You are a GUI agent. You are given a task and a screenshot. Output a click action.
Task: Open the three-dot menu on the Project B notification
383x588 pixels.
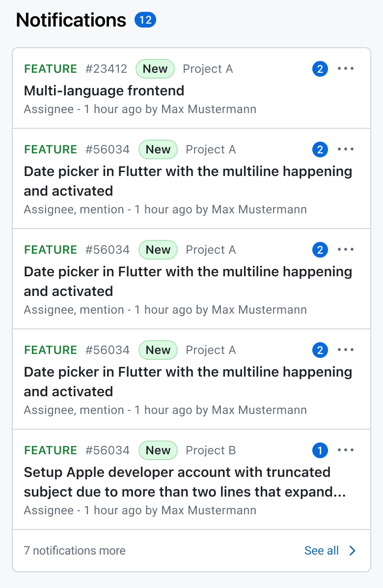[x=346, y=450]
